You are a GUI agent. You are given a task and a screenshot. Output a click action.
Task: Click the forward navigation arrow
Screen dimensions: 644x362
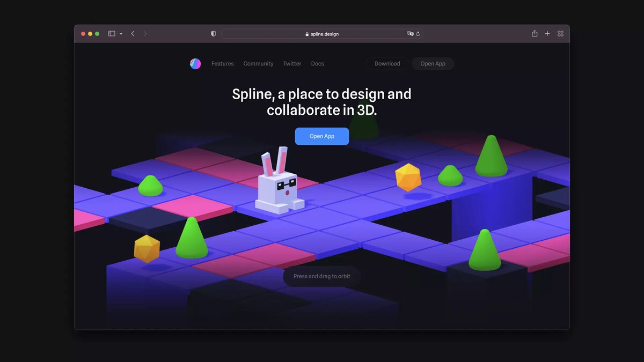pyautogui.click(x=145, y=34)
